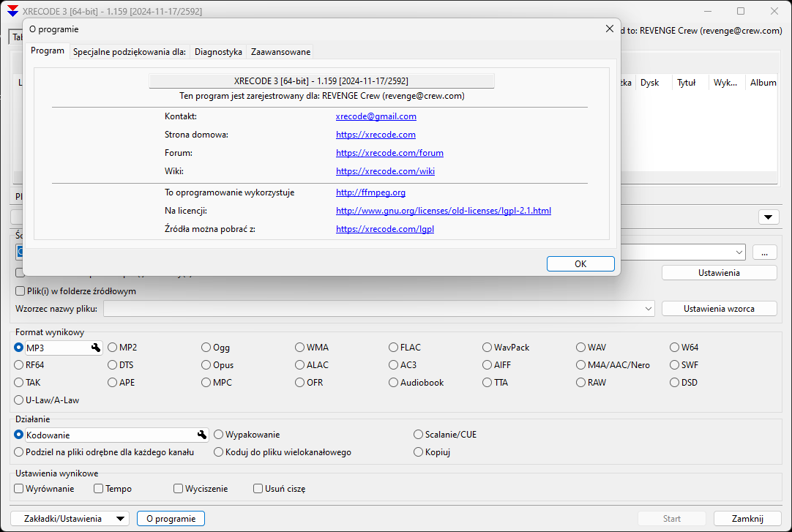
Task: Open the xrecode.com/wiki link
Action: [x=386, y=171]
